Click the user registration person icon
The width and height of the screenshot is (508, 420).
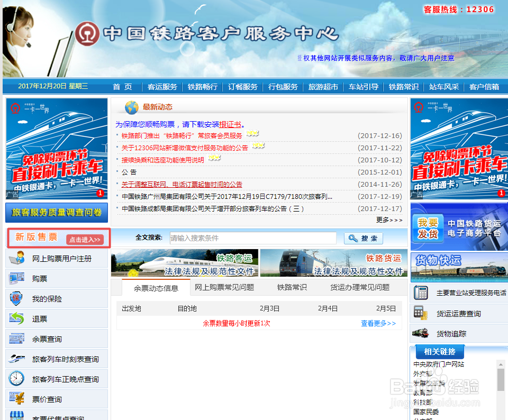click(17, 258)
